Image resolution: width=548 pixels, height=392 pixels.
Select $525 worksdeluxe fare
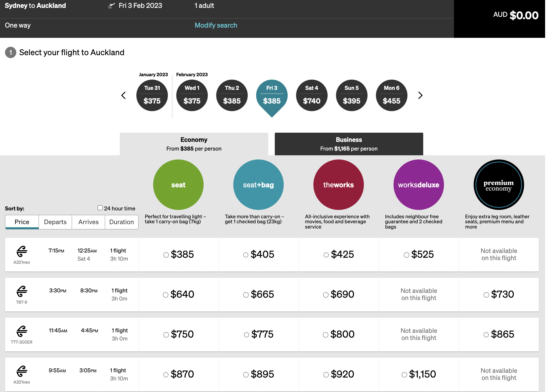[406, 255]
